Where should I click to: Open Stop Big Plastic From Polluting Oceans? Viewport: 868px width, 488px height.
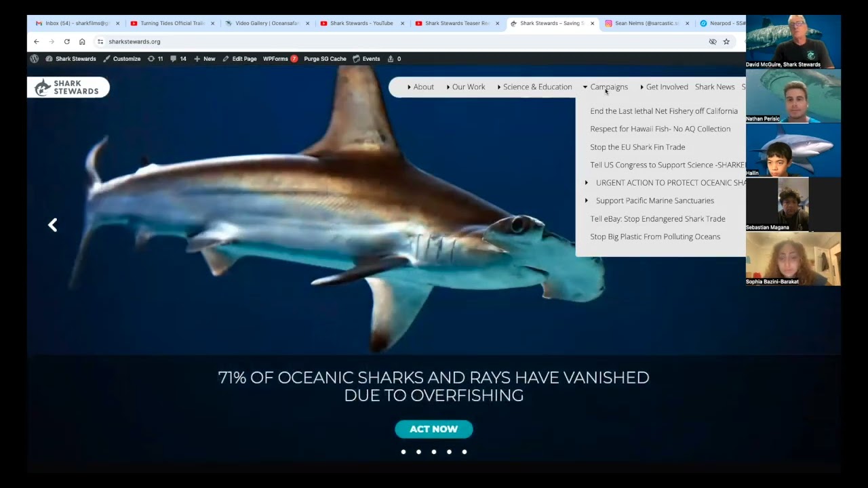pyautogui.click(x=655, y=237)
